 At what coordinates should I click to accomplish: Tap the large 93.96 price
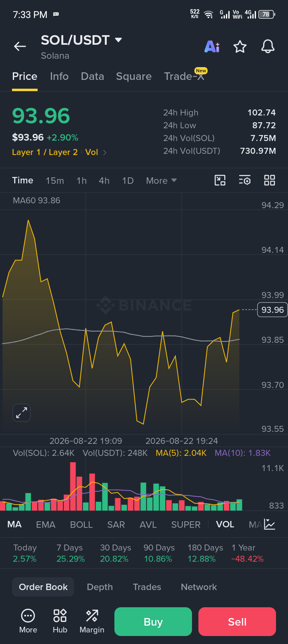(41, 116)
